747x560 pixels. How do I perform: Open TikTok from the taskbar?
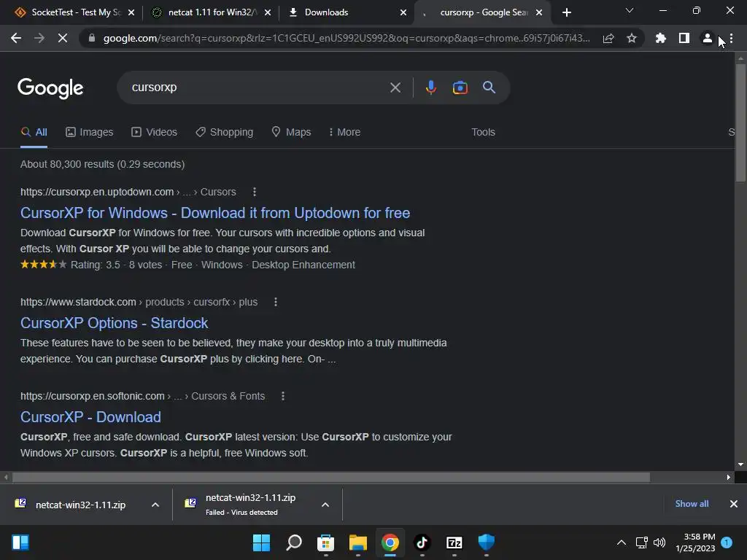(422, 542)
